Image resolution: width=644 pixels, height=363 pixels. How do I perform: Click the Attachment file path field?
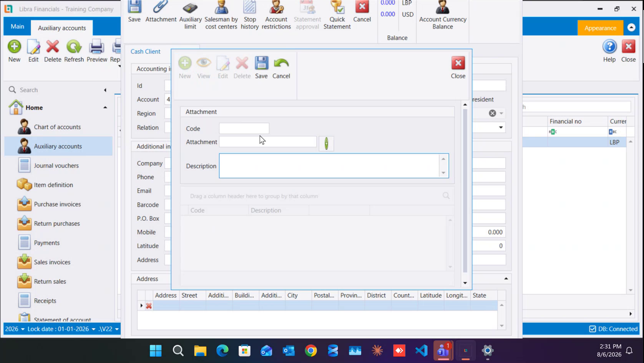(268, 142)
